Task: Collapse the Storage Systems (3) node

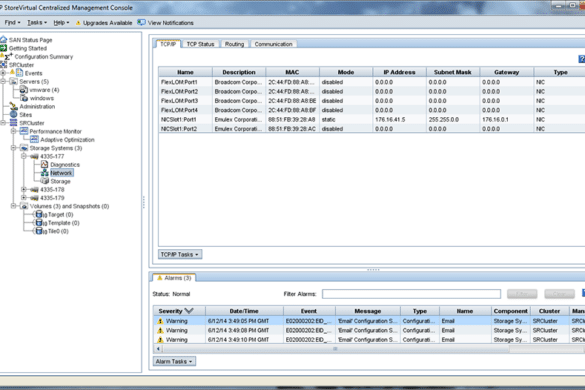Action: click(13, 148)
